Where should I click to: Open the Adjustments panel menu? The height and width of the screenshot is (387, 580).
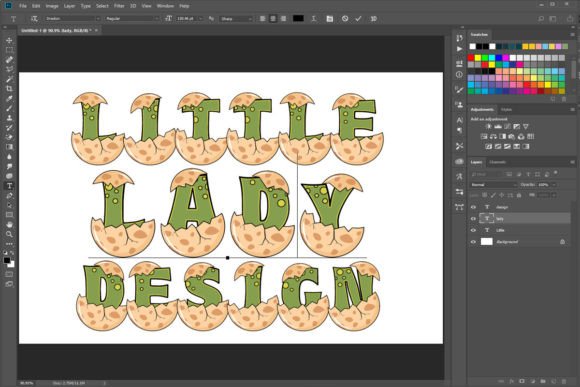tap(572, 110)
